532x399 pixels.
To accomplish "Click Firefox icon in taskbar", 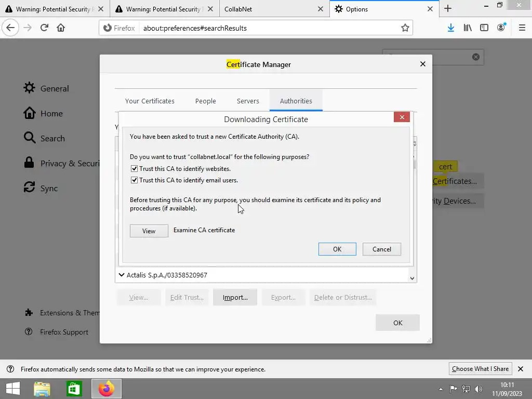I will 107,389.
